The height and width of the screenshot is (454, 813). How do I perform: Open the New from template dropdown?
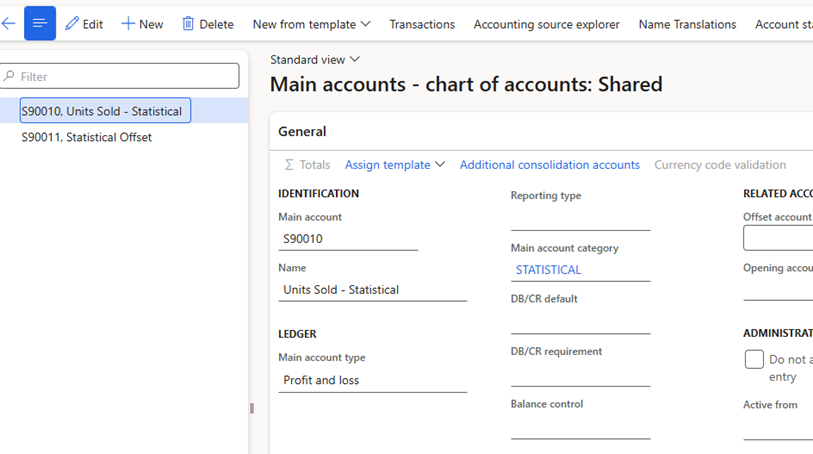(x=312, y=24)
